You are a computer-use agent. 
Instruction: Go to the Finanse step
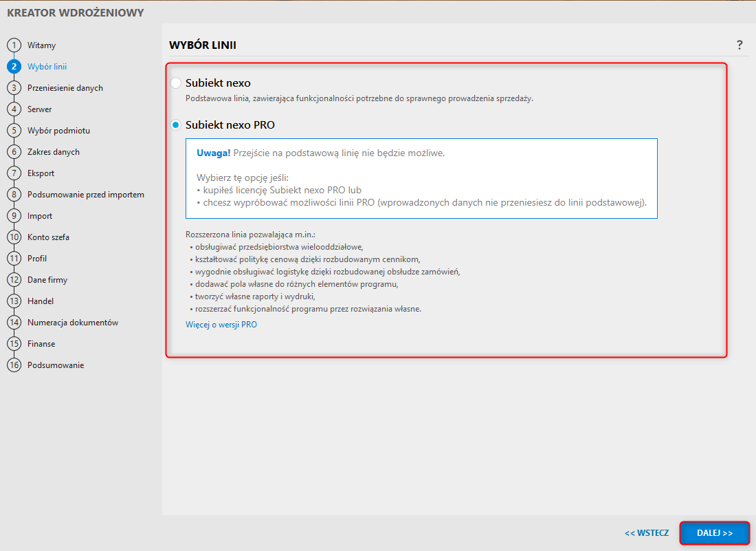[41, 343]
